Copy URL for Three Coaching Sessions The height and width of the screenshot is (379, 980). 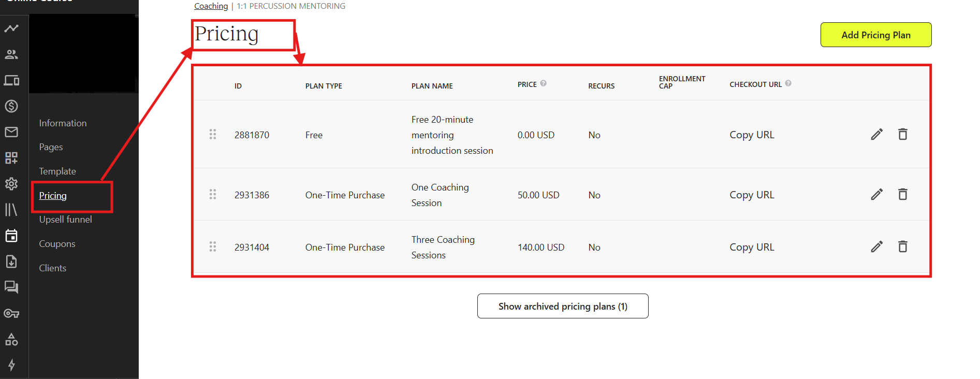coord(752,247)
